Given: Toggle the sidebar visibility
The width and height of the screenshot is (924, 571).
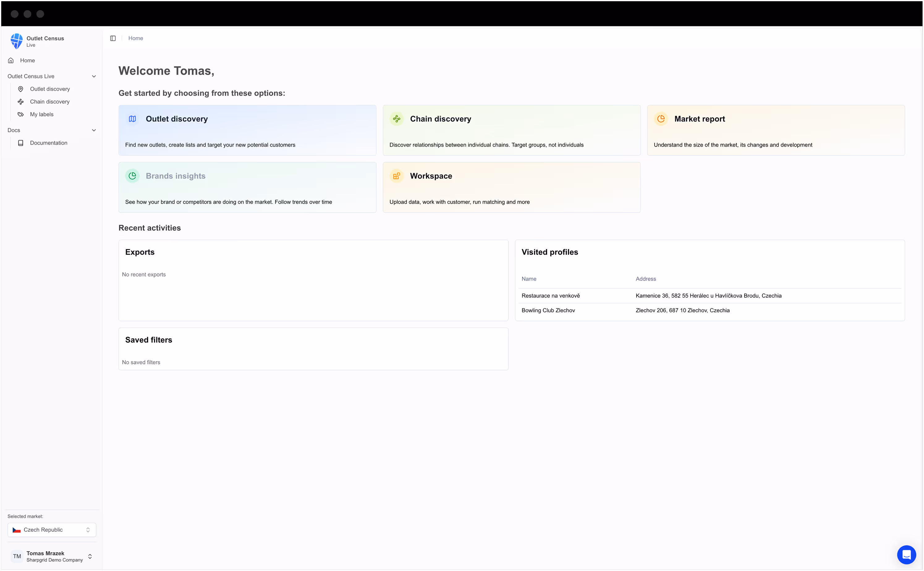Looking at the screenshot, I should click(x=112, y=38).
